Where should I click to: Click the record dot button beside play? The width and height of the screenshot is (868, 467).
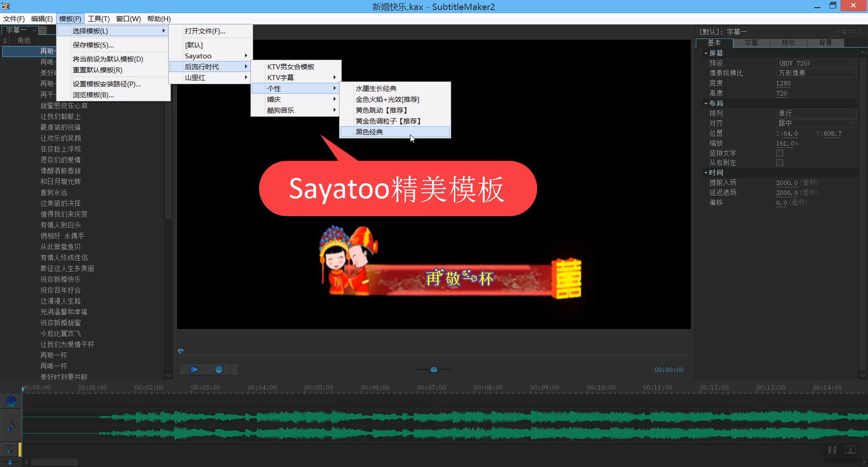pyautogui.click(x=219, y=370)
